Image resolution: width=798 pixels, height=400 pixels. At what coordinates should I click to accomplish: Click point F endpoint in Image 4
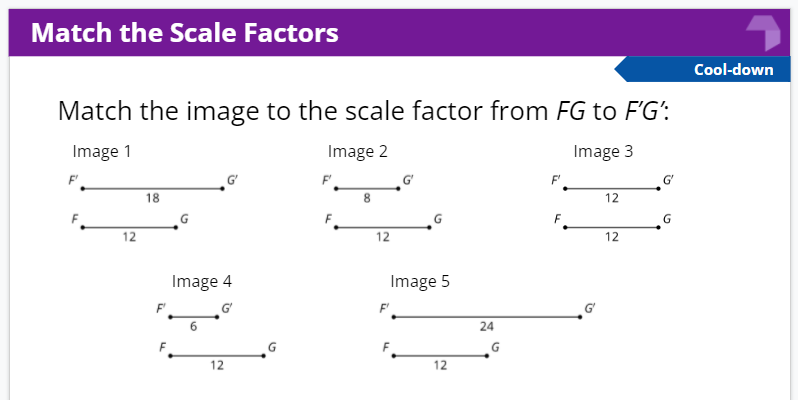coord(170,356)
